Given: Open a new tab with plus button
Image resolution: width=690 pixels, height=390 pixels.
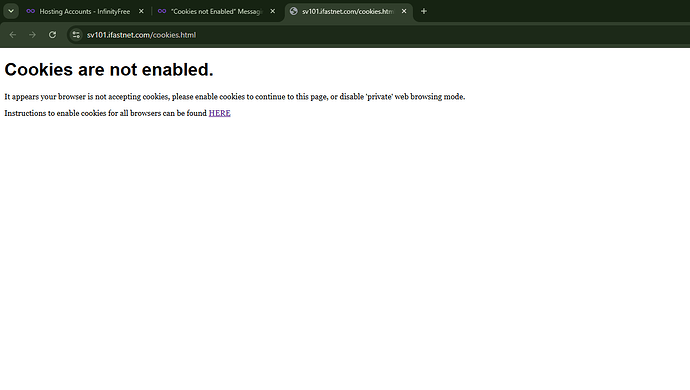Looking at the screenshot, I should (x=424, y=11).
